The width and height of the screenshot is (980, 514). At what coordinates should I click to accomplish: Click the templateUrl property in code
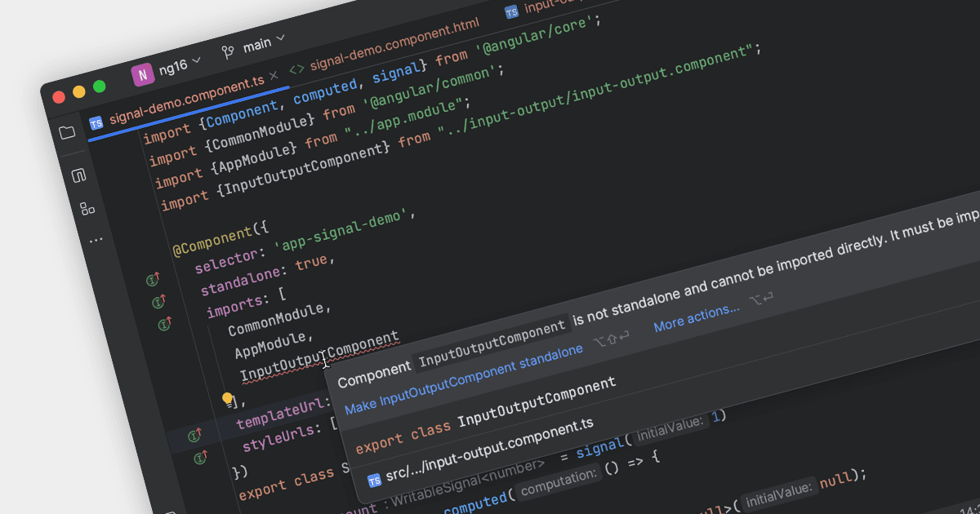coord(283,414)
